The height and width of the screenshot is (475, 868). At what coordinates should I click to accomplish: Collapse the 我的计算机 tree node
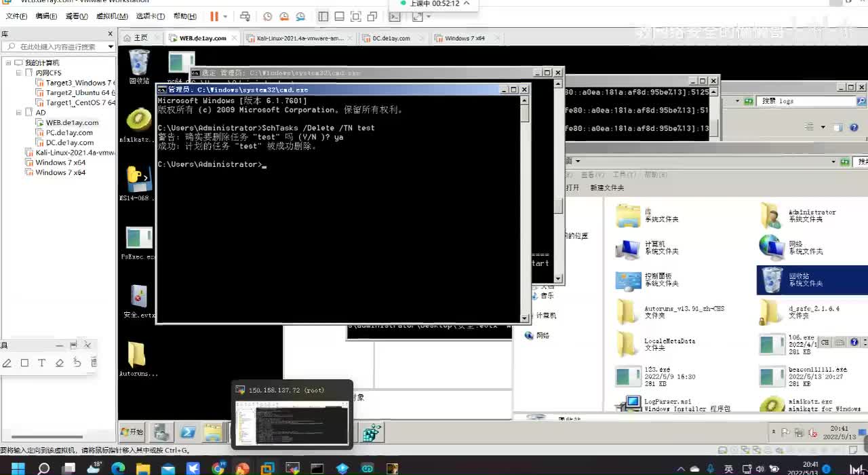click(x=9, y=62)
